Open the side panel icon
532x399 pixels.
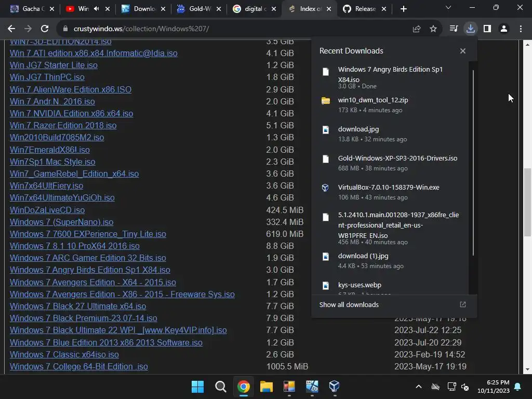point(487,29)
